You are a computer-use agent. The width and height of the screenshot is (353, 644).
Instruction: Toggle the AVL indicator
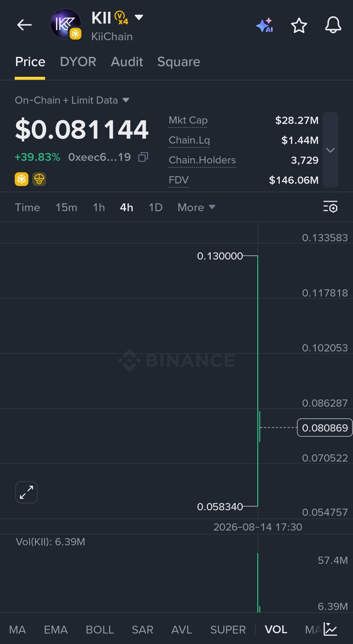pyautogui.click(x=182, y=630)
